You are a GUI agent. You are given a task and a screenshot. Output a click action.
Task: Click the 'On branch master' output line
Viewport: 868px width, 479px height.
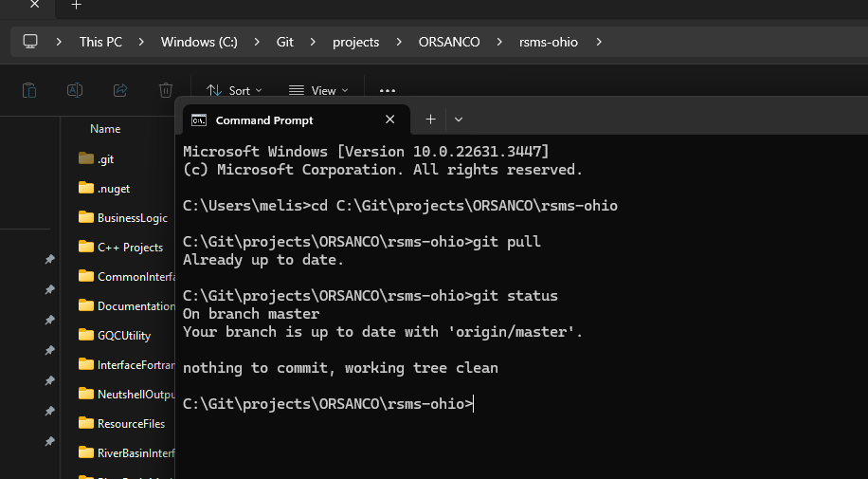click(251, 314)
